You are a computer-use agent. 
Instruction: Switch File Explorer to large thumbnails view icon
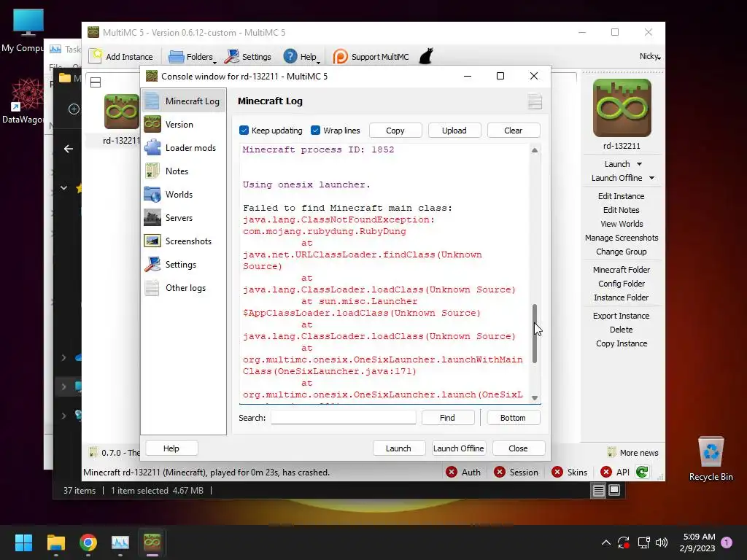[x=614, y=489]
